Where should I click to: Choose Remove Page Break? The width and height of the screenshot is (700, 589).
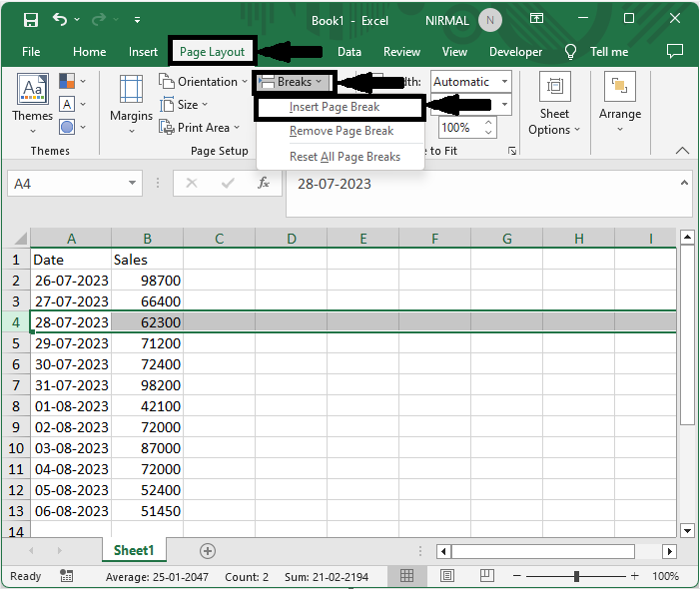tap(342, 131)
